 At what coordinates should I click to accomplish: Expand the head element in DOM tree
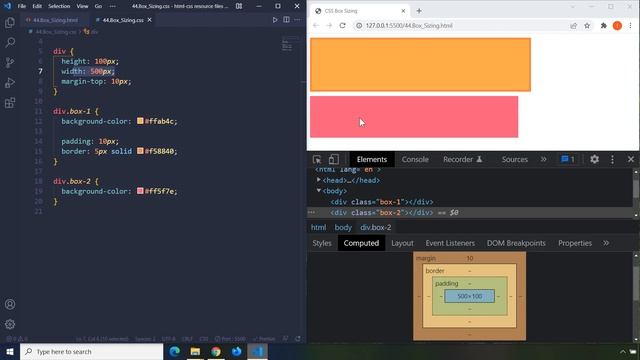pos(319,180)
